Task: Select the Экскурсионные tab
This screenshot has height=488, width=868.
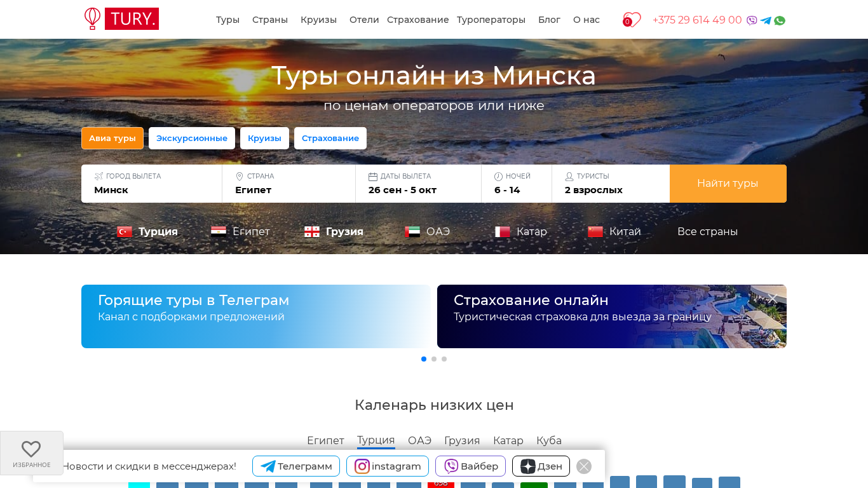Action: point(192,139)
